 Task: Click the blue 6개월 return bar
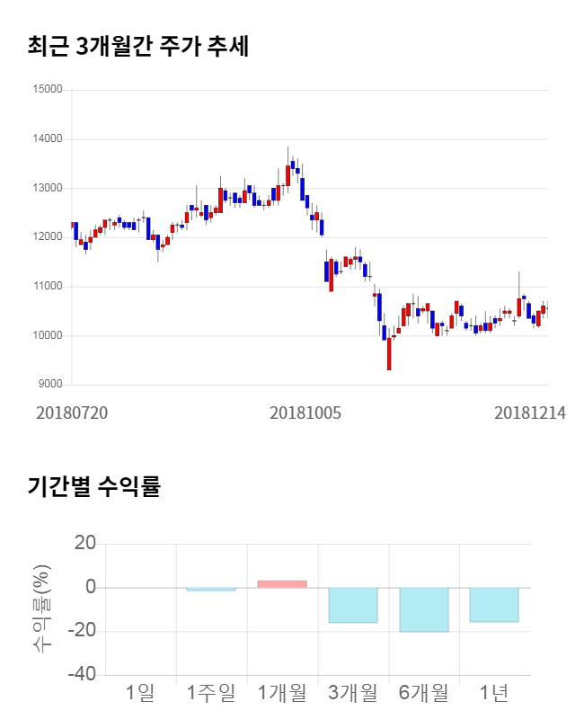[424, 609]
